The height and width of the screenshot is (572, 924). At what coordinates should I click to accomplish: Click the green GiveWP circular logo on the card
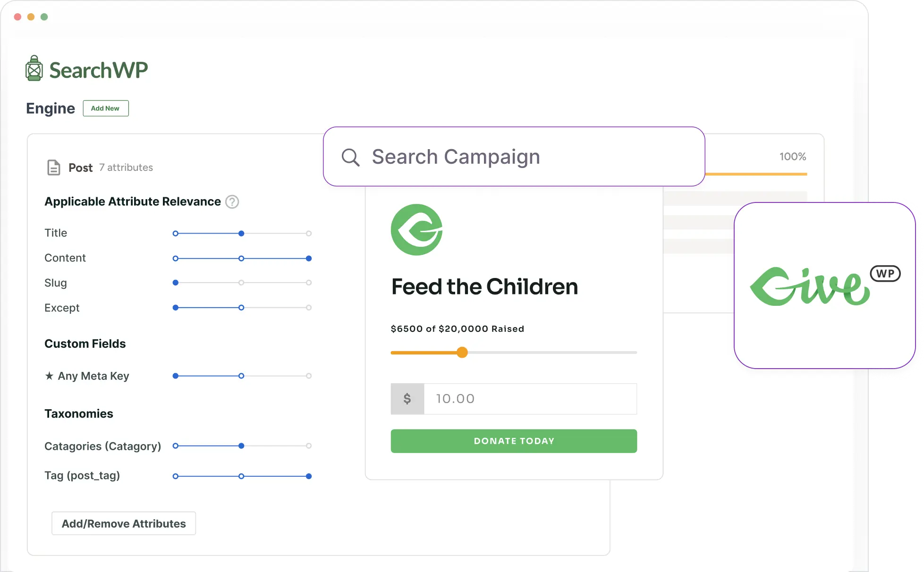pos(416,230)
